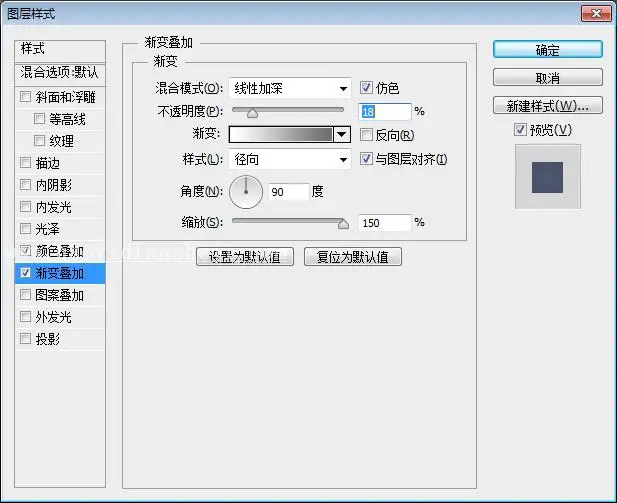Viewport: 617px width, 503px height.
Task: Enable the 投影 checkbox
Action: (x=25, y=338)
